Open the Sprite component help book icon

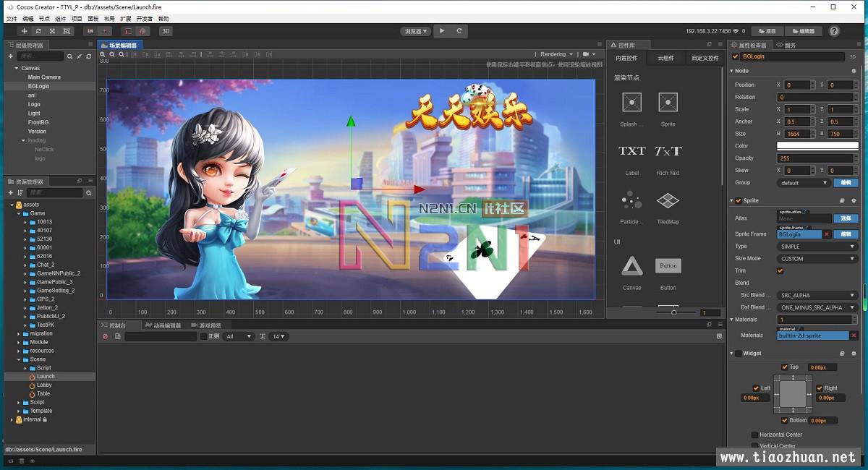point(842,200)
